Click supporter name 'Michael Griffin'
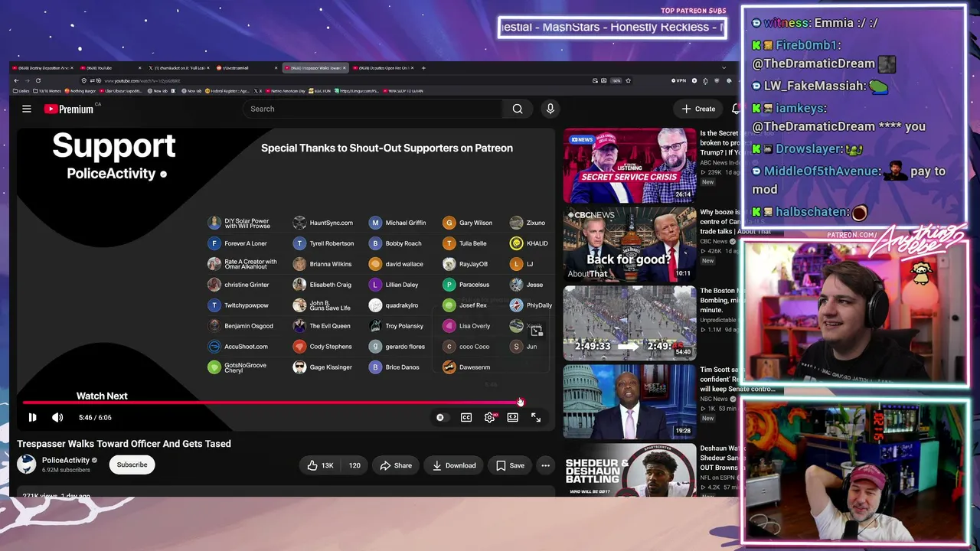980x551 pixels. [406, 223]
